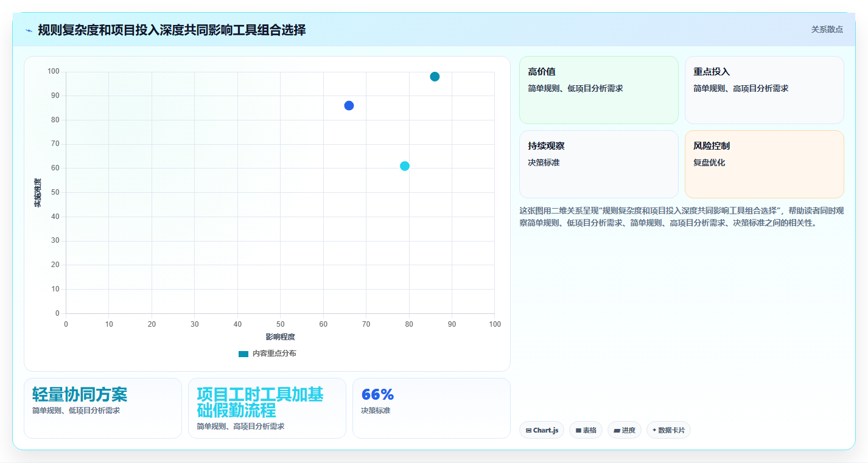Click the 复盘优化 text in 风险控制 card

tap(709, 162)
